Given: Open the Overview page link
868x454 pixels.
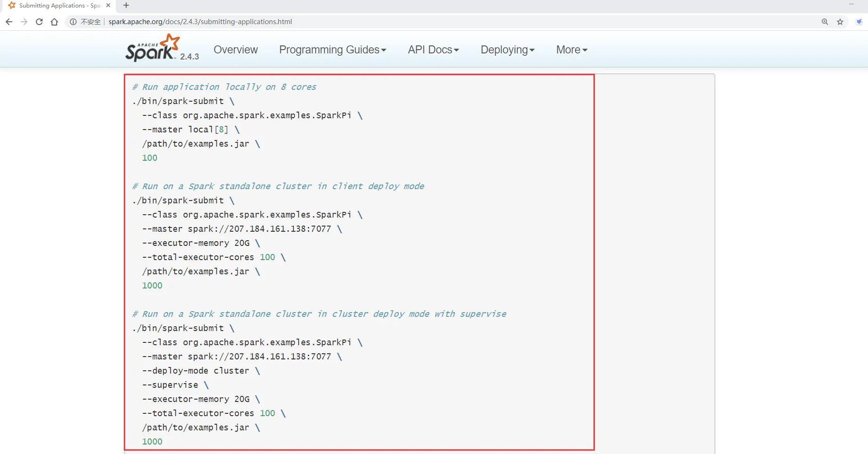Looking at the screenshot, I should click(x=236, y=50).
